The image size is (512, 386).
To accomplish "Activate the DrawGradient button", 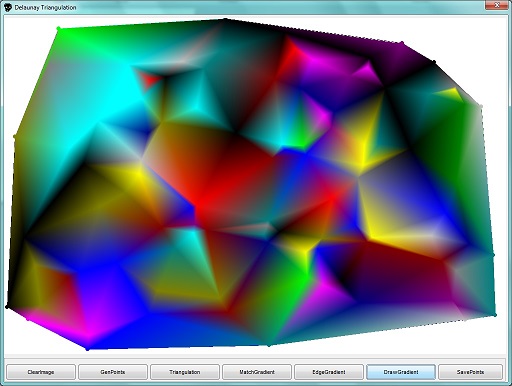I will (401, 372).
